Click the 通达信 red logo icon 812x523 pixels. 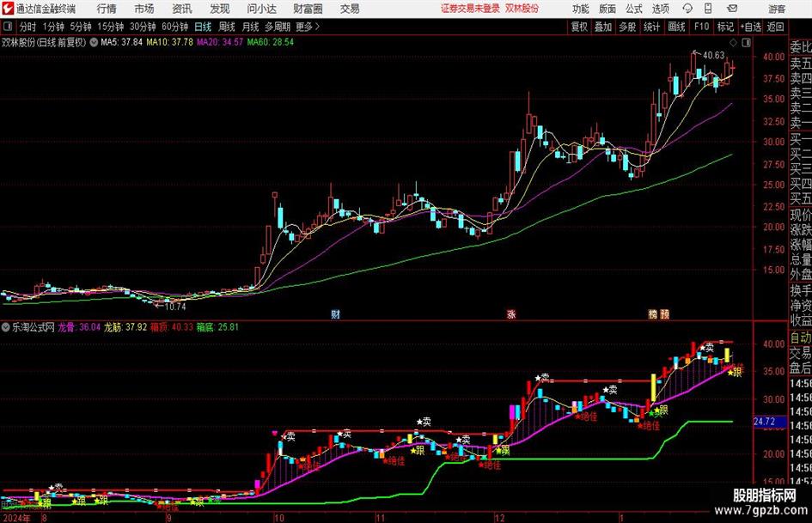8,9
